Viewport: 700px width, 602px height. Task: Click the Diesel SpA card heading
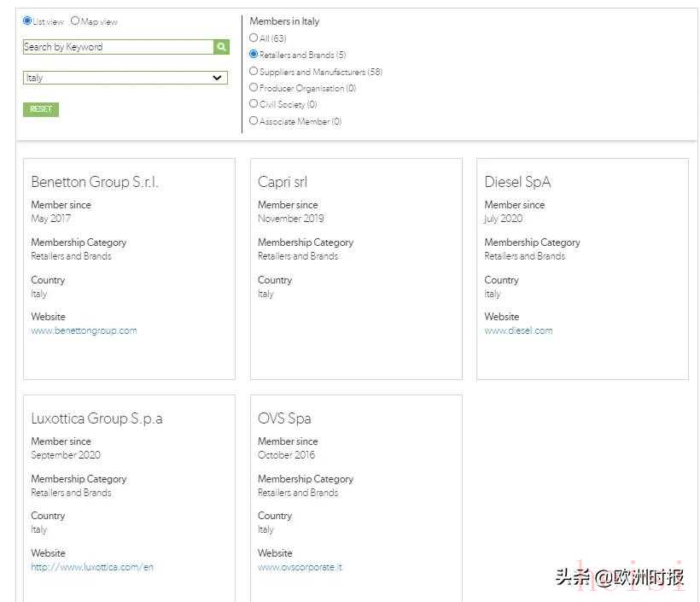tap(517, 182)
